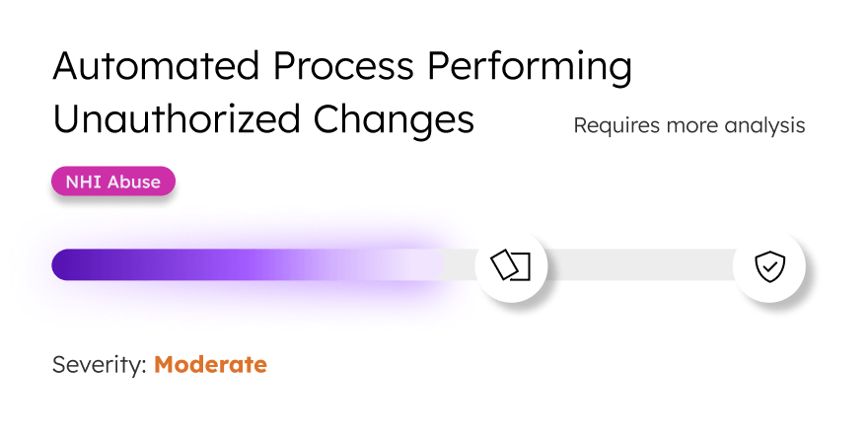Click the bright violet middle of progress fill

(247, 265)
